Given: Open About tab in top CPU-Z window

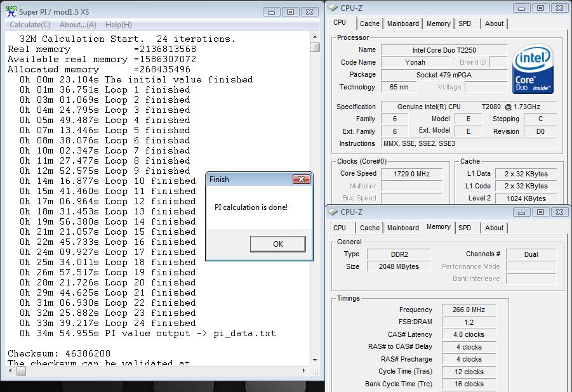Looking at the screenshot, I should pyautogui.click(x=494, y=23).
